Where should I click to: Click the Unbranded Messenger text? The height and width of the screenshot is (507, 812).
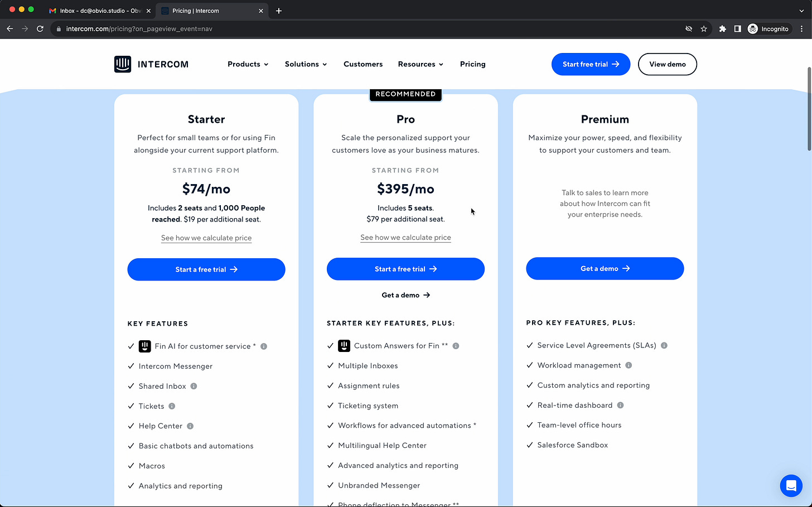pos(379,485)
